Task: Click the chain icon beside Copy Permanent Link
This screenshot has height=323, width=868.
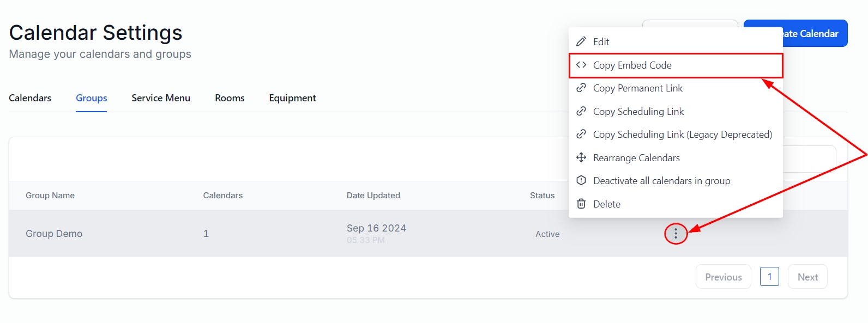Action: pyautogui.click(x=581, y=88)
